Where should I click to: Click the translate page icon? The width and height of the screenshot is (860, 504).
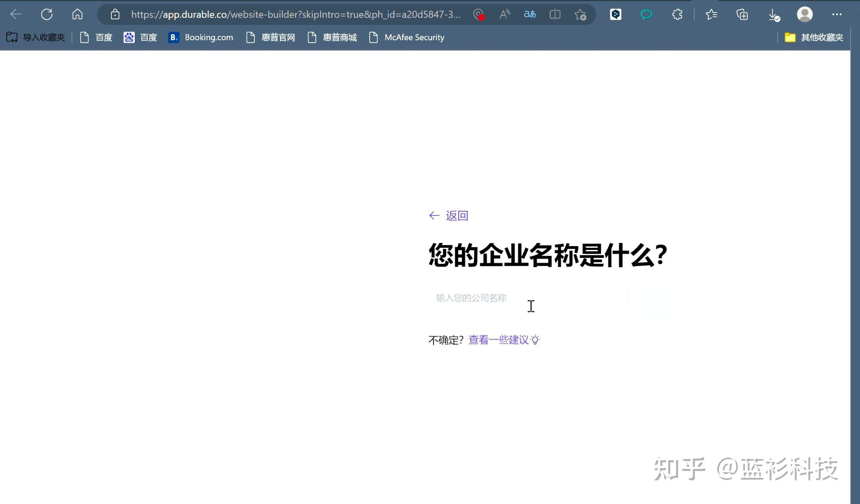pos(530,15)
